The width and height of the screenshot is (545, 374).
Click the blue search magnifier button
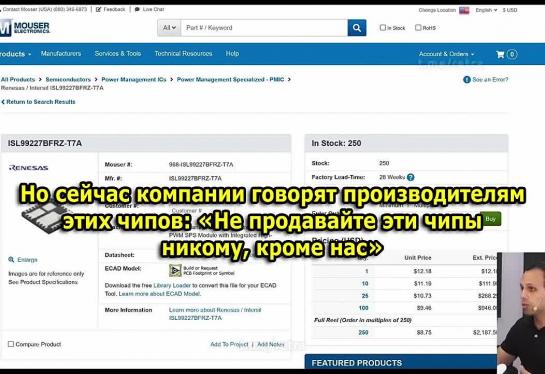tap(357, 28)
